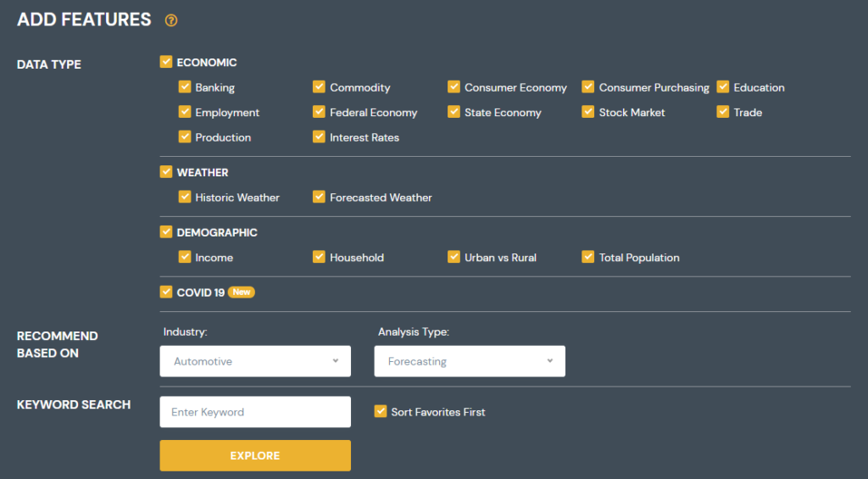868x479 pixels.
Task: Toggle Sort Favorites First checkbox
Action: tap(381, 412)
